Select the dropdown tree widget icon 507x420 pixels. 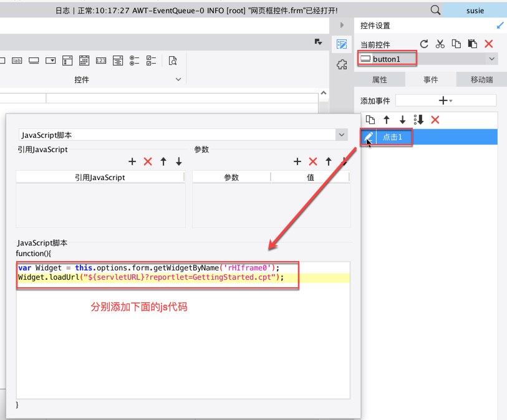(118, 60)
